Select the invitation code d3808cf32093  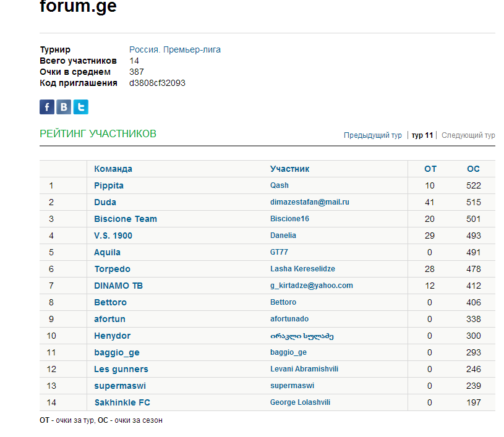(157, 83)
